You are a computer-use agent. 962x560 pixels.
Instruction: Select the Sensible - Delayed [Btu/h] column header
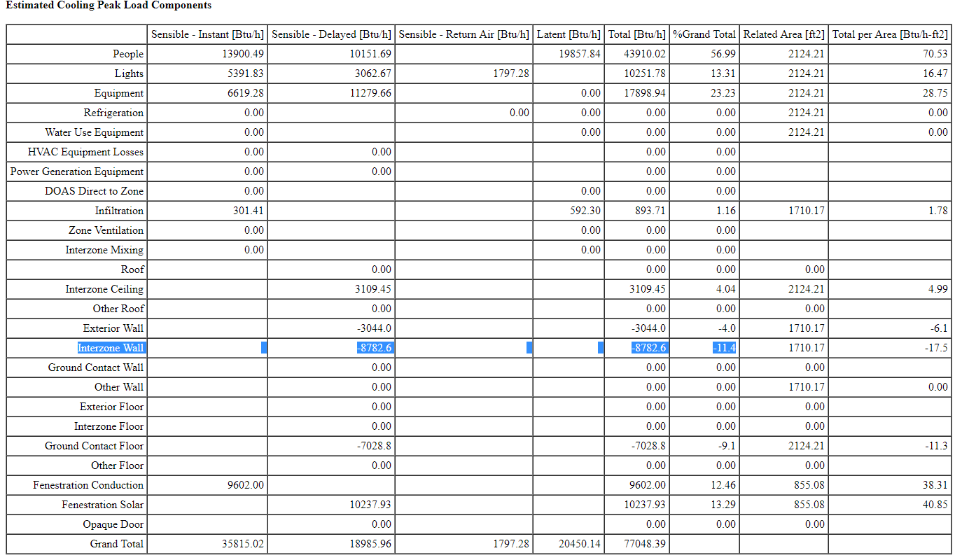(332, 34)
